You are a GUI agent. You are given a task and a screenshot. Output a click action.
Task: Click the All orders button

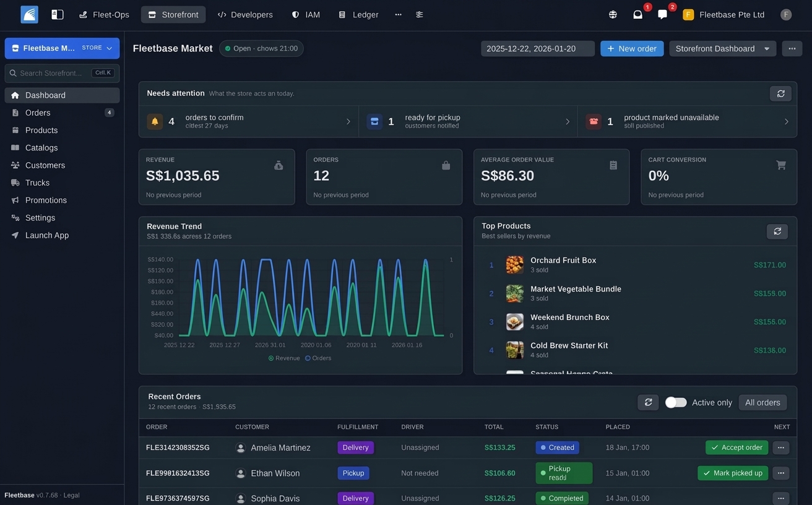coord(762,402)
